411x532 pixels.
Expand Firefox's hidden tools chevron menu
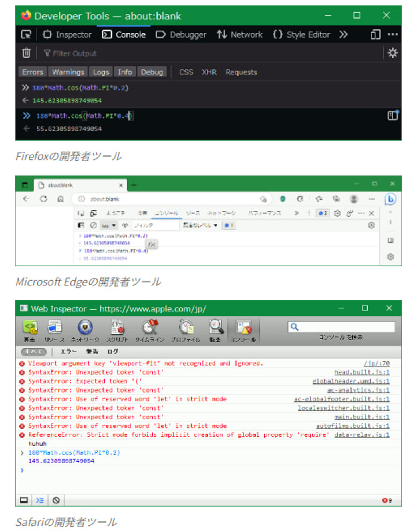tap(343, 35)
